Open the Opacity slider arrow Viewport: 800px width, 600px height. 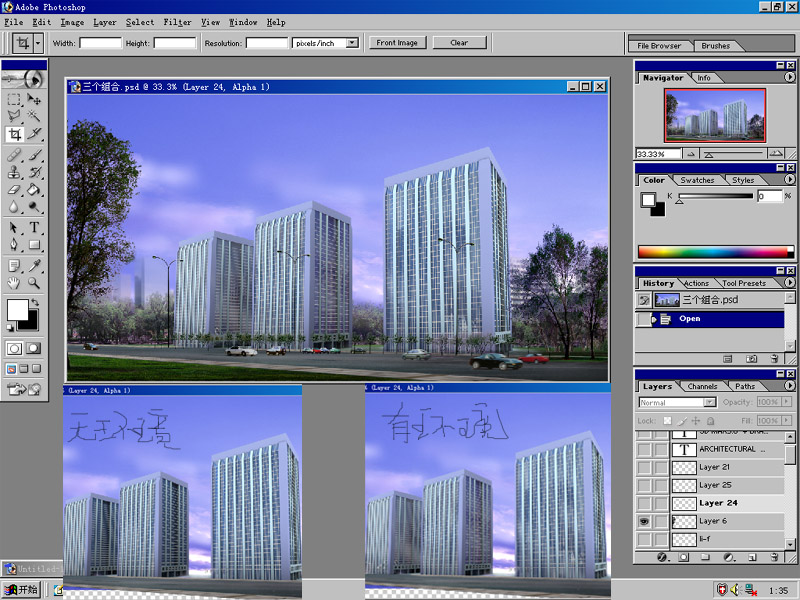(x=786, y=402)
